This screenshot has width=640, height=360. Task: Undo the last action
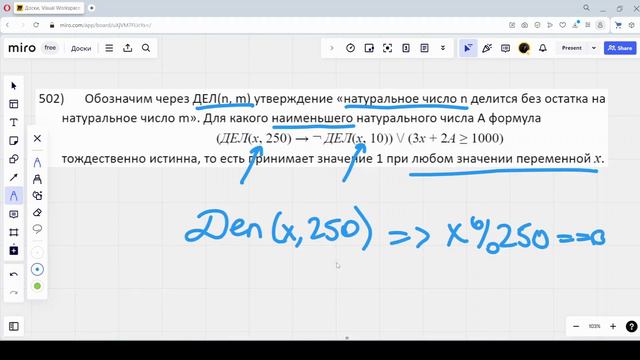tap(13, 274)
